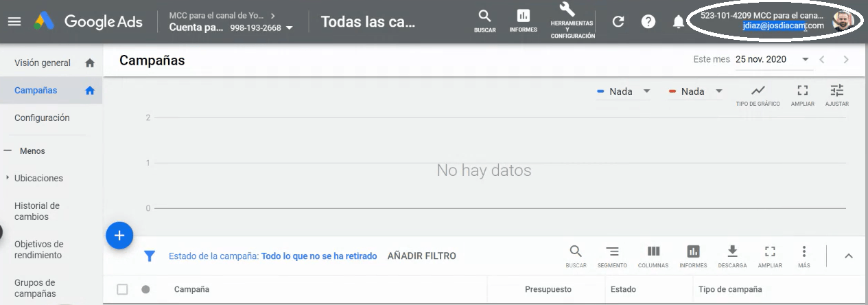Image resolution: width=868 pixels, height=305 pixels.
Task: Open second metric Nada dropdown (red)
Action: 695,91
